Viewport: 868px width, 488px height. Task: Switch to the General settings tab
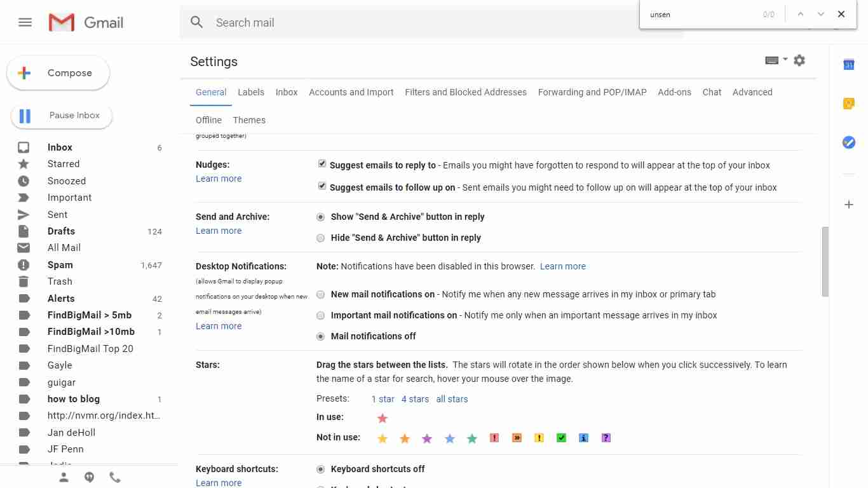[x=211, y=92]
